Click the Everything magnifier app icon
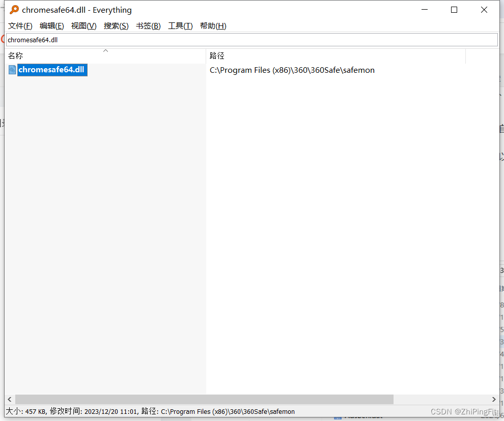504x421 pixels. coord(14,10)
